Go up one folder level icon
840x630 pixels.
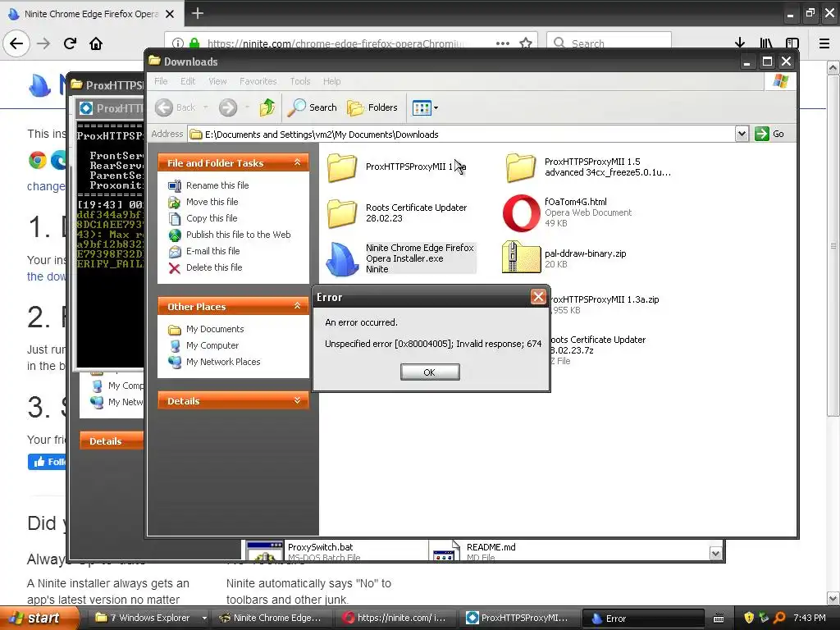(x=267, y=107)
